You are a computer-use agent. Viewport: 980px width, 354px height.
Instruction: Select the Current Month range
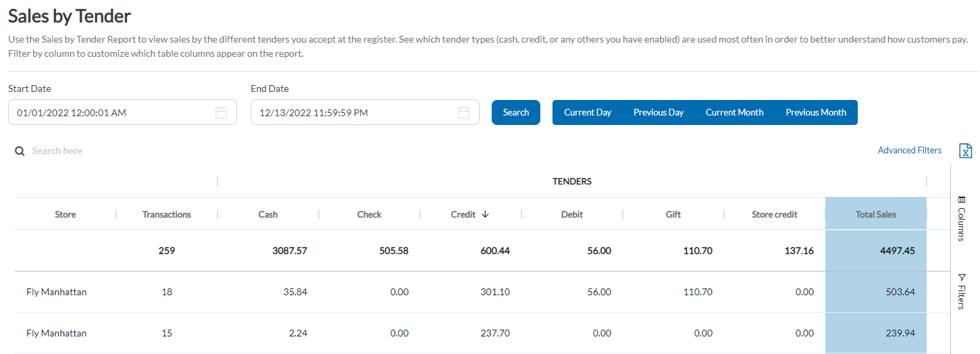coord(734,113)
